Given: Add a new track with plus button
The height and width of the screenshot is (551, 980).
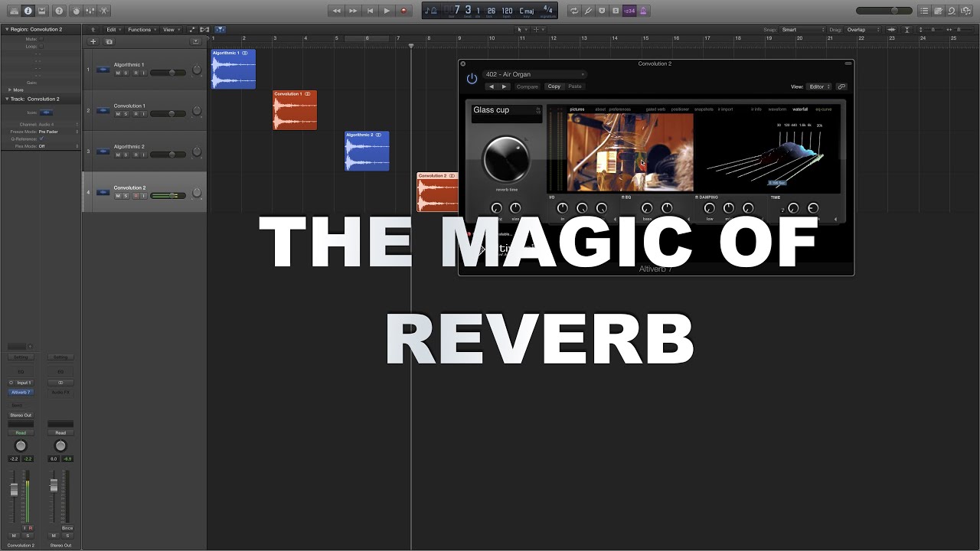Looking at the screenshot, I should 93,41.
